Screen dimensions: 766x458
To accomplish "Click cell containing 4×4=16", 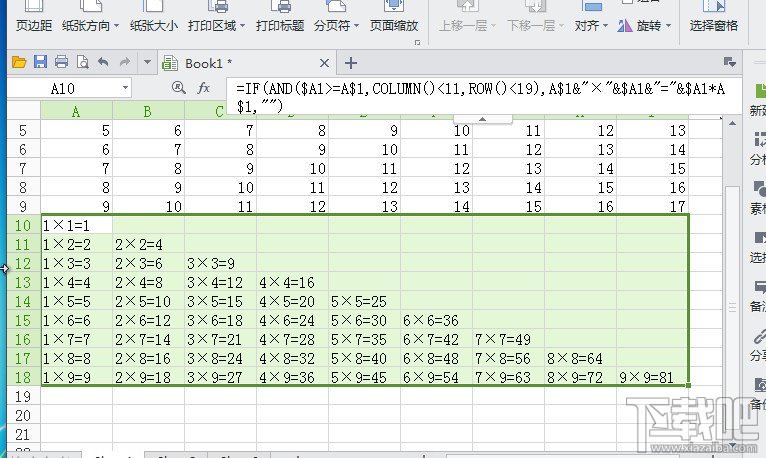I will point(292,283).
